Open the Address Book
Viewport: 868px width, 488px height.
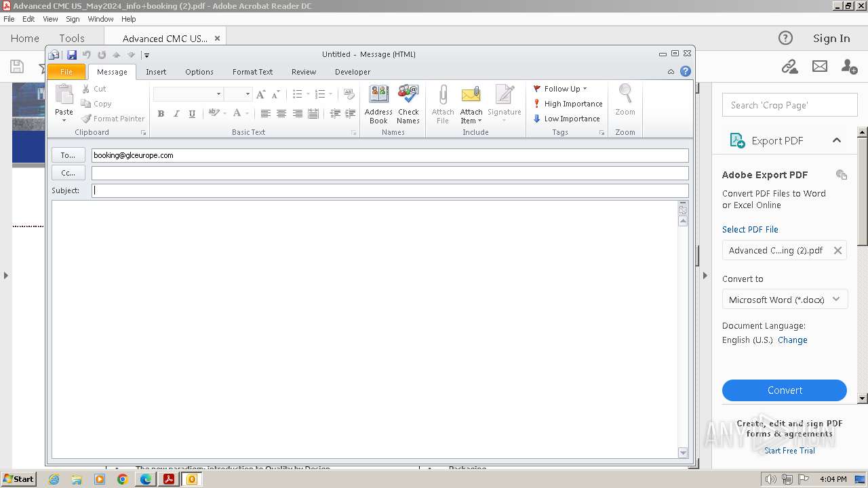pos(378,104)
